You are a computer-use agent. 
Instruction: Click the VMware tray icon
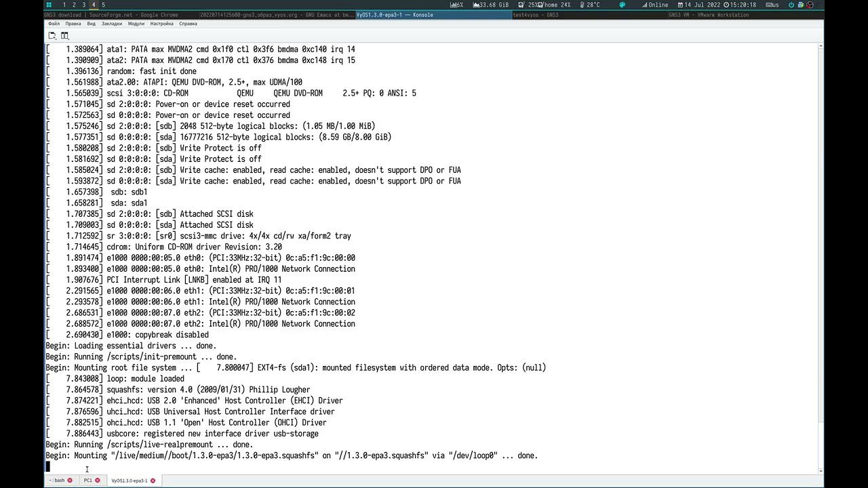click(801, 5)
